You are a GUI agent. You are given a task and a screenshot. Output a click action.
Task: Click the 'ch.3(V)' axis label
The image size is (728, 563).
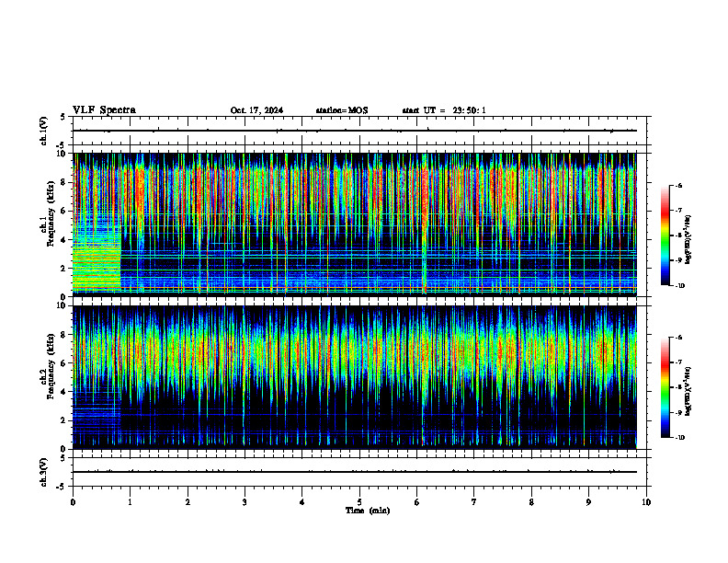(x=44, y=472)
